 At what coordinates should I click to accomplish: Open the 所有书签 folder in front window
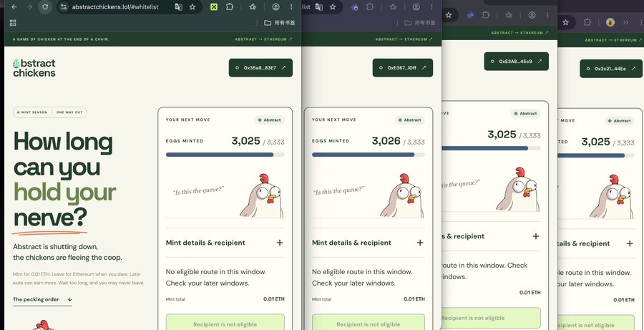click(279, 23)
